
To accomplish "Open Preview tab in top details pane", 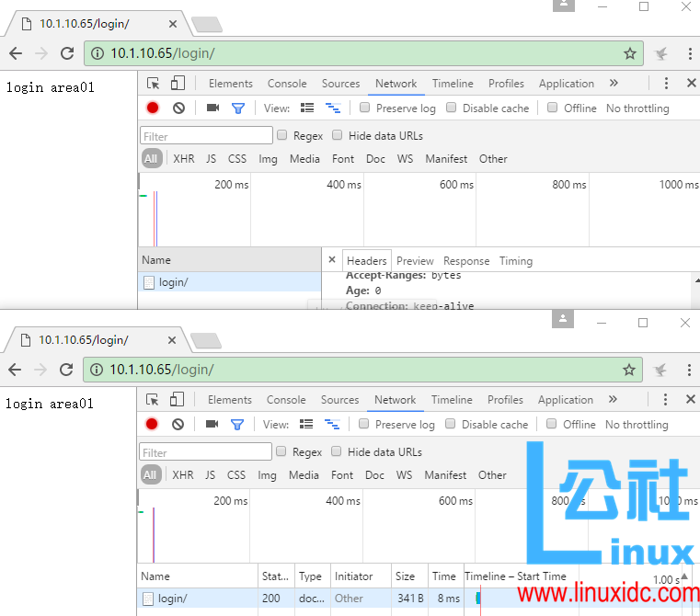I will [415, 261].
